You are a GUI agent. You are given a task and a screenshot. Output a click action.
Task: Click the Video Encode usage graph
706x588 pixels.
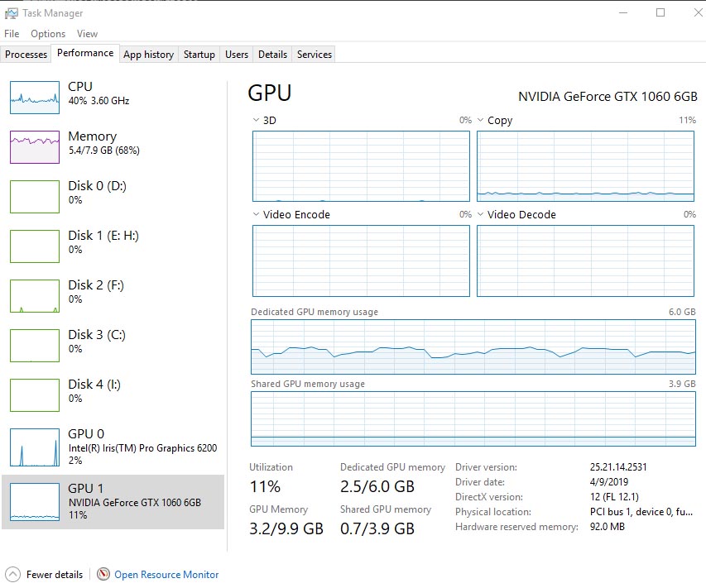[x=361, y=261]
